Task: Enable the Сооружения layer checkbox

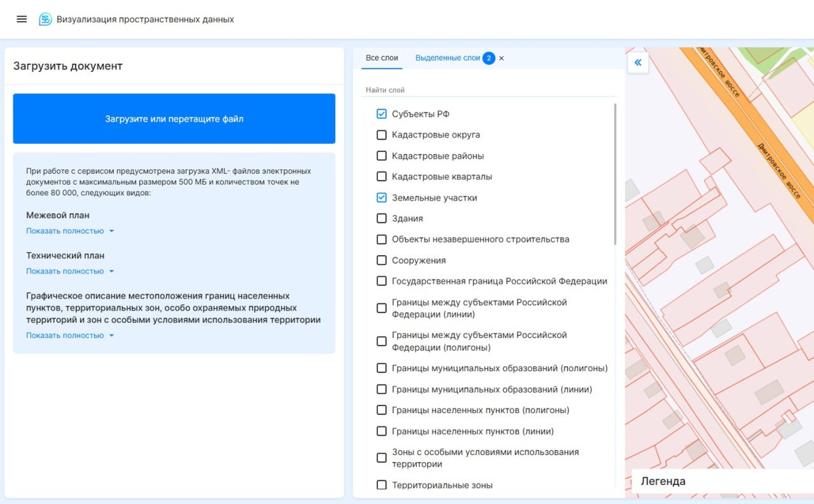Action: coord(381,260)
